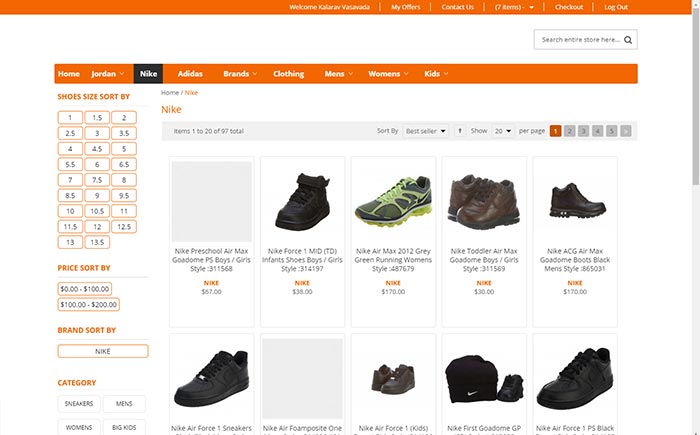The image size is (700, 435).
Task: Open Nike Air Force 1 (Kids) image
Action: coord(393,379)
